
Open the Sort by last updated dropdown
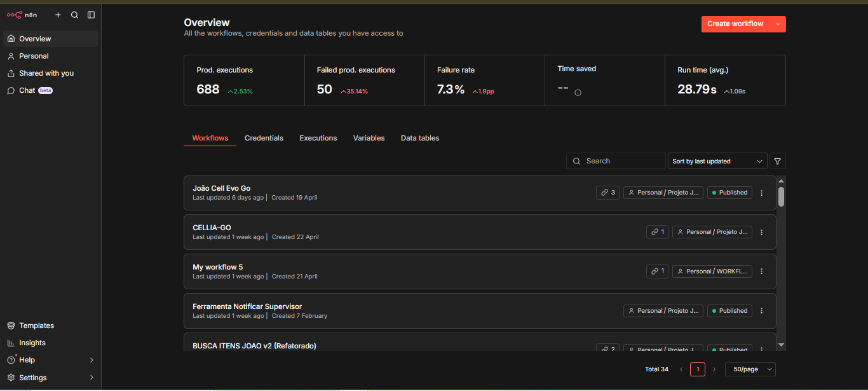pyautogui.click(x=717, y=161)
